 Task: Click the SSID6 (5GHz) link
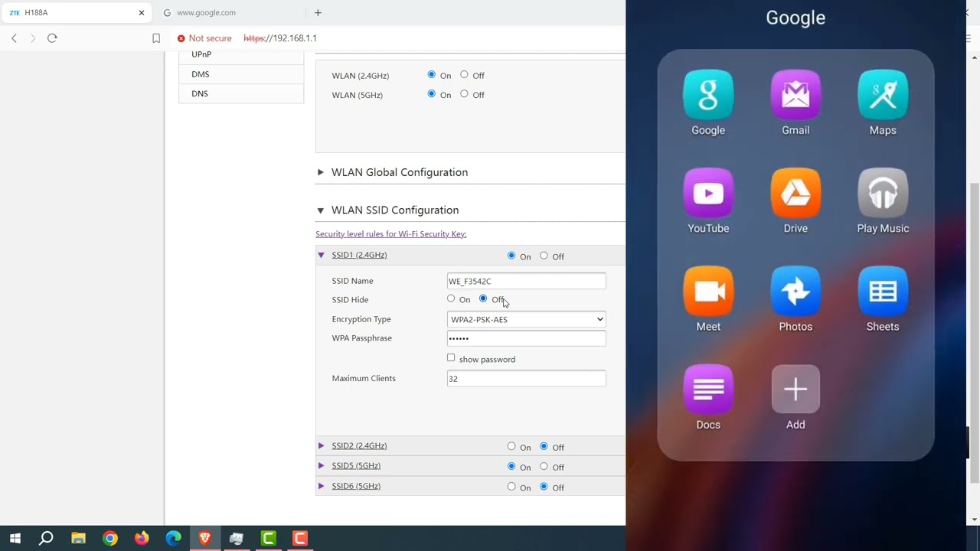[x=356, y=486]
